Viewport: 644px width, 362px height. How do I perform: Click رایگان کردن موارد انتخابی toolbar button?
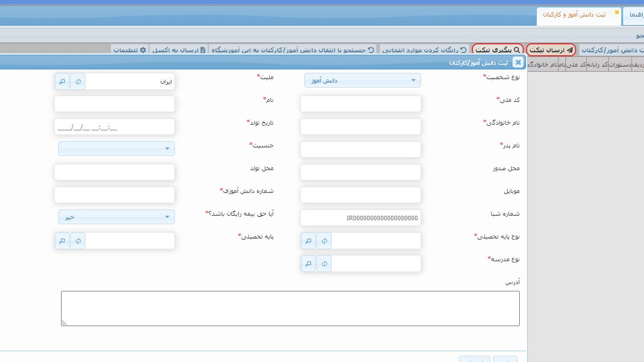pos(424,50)
